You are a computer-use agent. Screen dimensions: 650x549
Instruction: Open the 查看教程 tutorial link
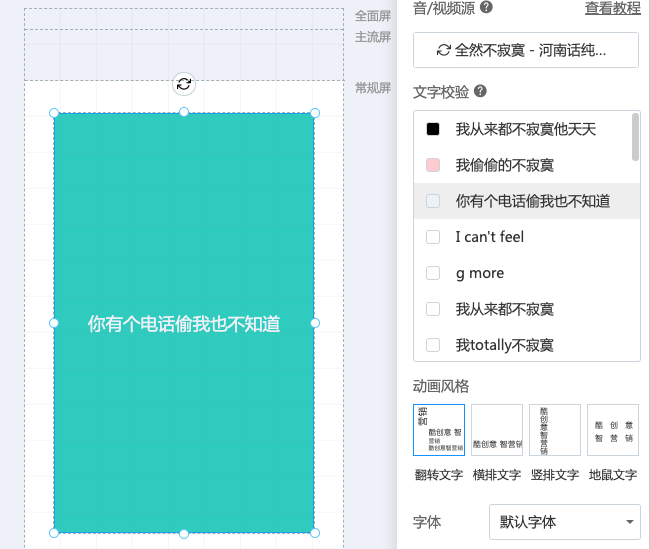[x=613, y=8]
